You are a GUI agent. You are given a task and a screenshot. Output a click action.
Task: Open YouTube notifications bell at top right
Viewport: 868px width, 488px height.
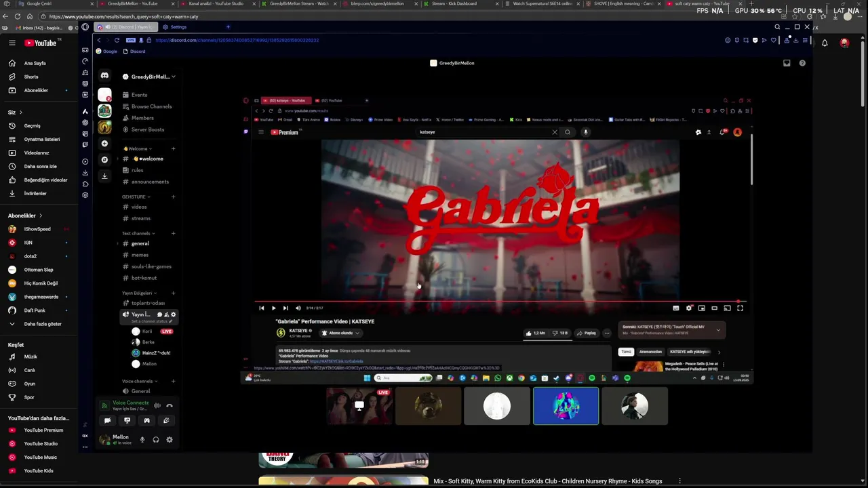click(825, 43)
